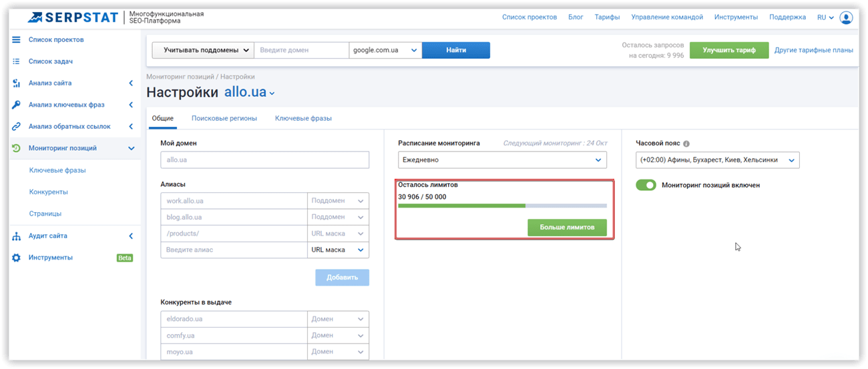
Task: Click the blue Найти button
Action: pyautogui.click(x=456, y=50)
